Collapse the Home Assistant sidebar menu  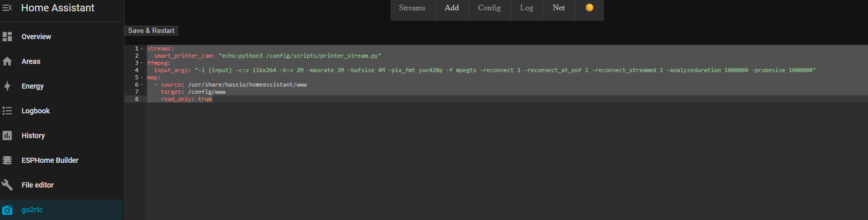[x=7, y=8]
